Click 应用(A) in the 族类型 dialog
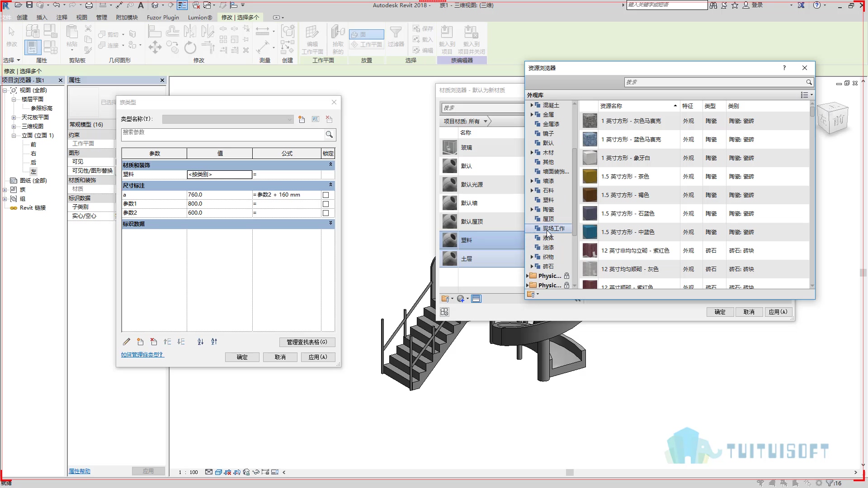The height and width of the screenshot is (488, 868). [318, 357]
